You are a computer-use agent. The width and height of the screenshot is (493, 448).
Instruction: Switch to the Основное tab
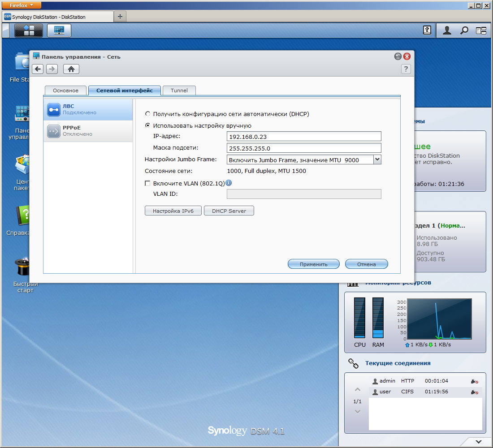(x=65, y=90)
